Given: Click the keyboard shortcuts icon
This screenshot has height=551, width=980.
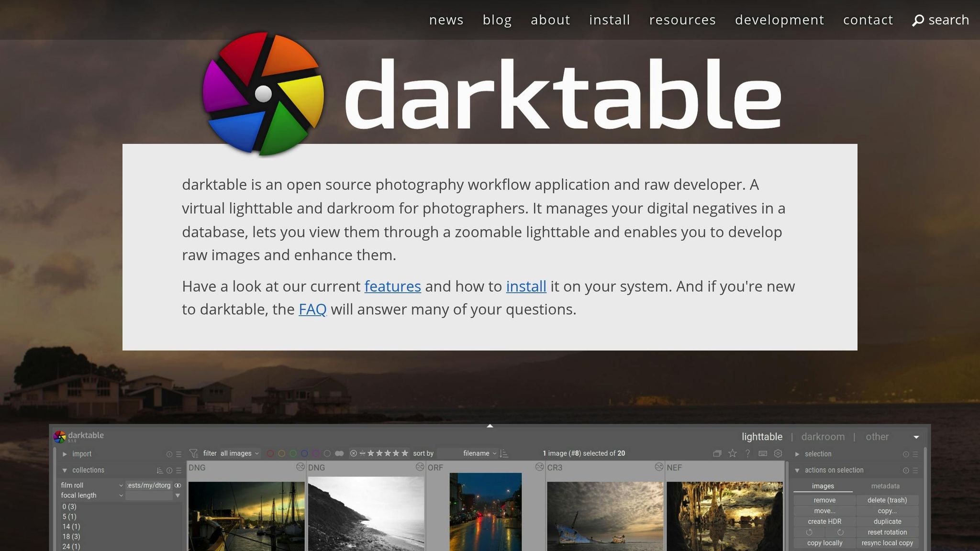Looking at the screenshot, I should click(x=762, y=453).
